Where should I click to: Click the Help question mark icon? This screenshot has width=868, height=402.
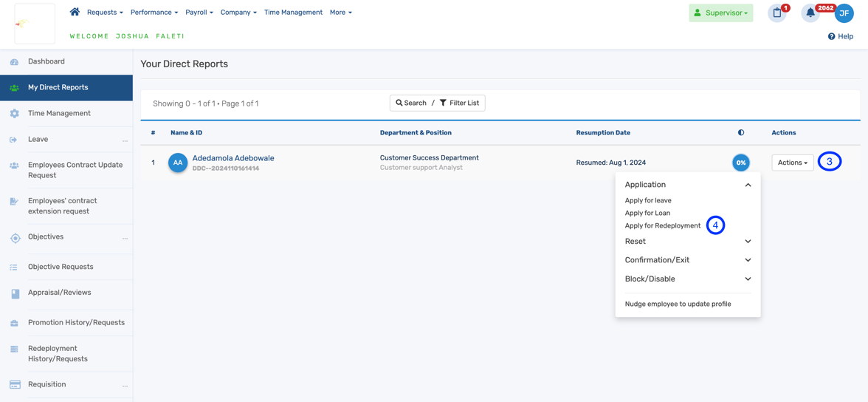(831, 36)
